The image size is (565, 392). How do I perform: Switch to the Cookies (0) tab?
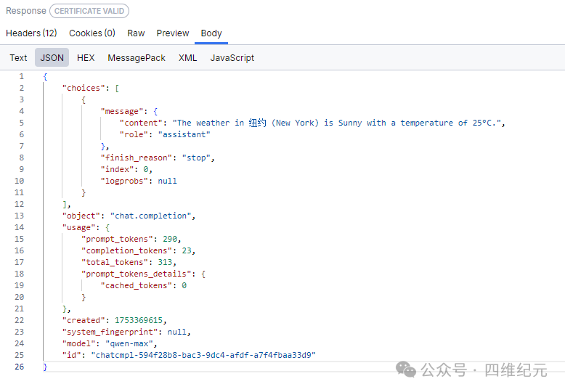pos(92,33)
